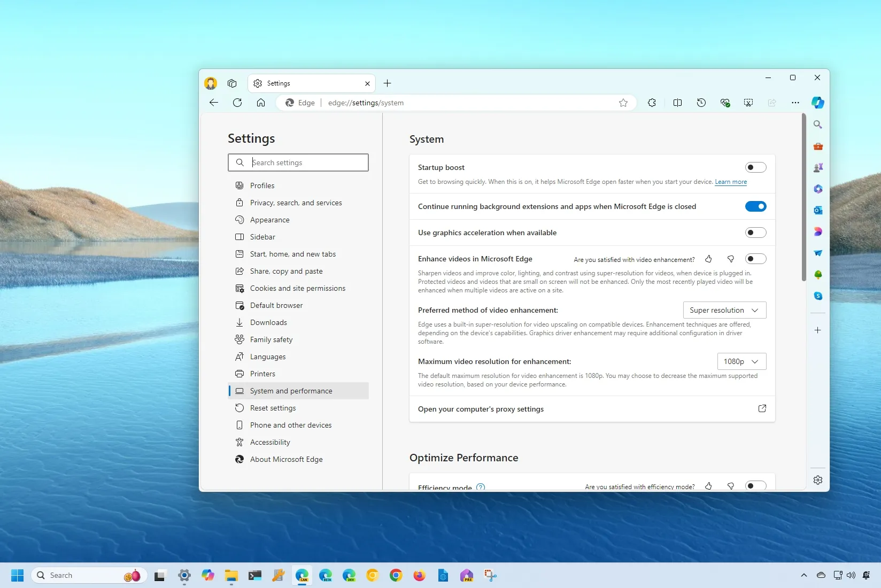The image size is (881, 588).
Task: Open the Startup boost Learn more link
Action: click(731, 182)
